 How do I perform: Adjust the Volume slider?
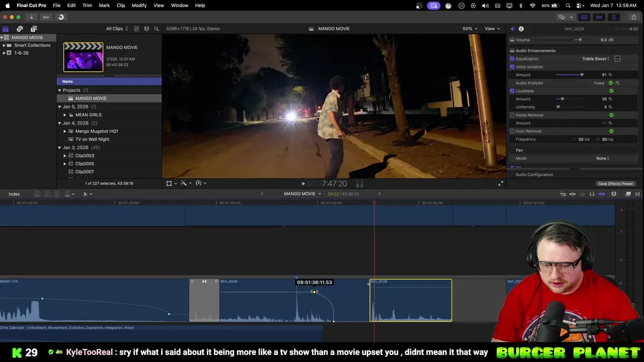click(580, 40)
